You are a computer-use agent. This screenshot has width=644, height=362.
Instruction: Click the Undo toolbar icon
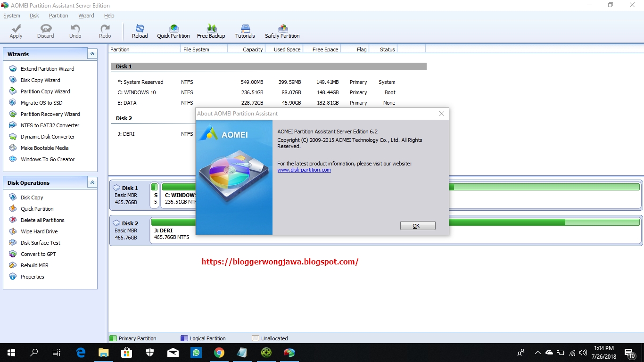click(x=75, y=32)
